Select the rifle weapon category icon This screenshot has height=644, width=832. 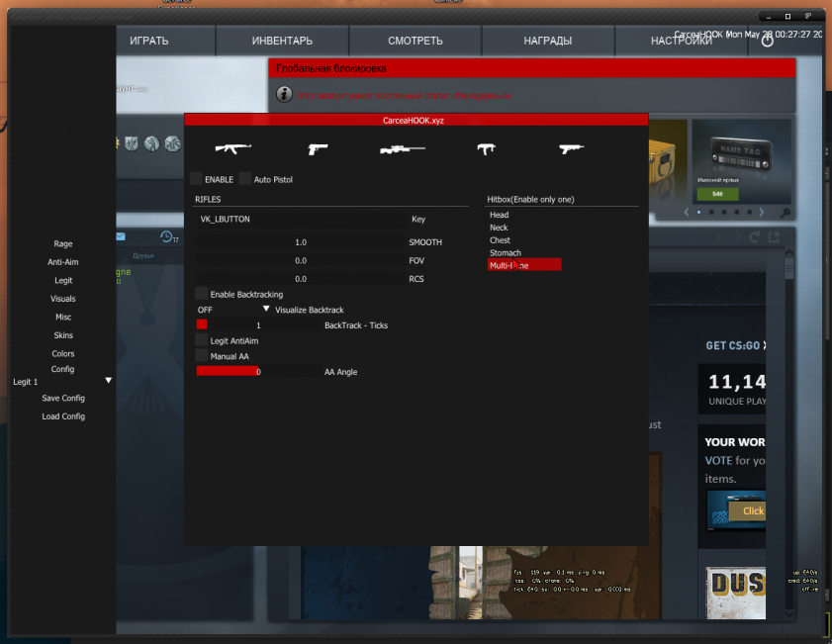pos(232,148)
